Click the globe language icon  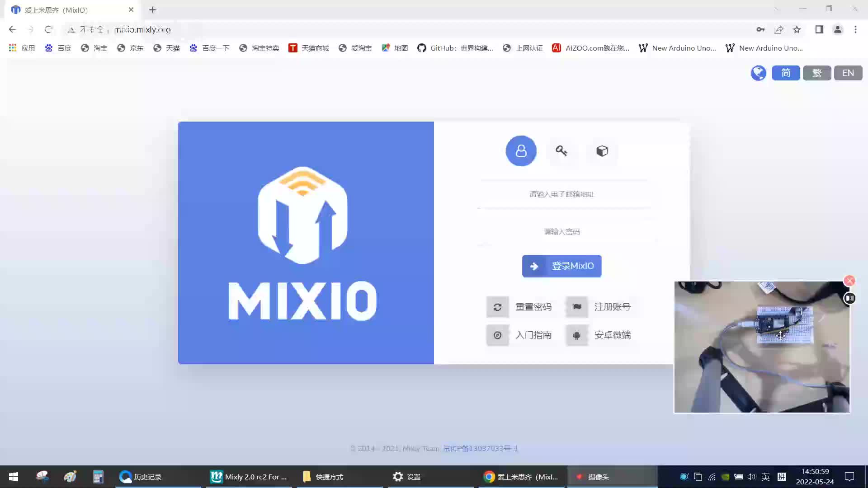758,73
